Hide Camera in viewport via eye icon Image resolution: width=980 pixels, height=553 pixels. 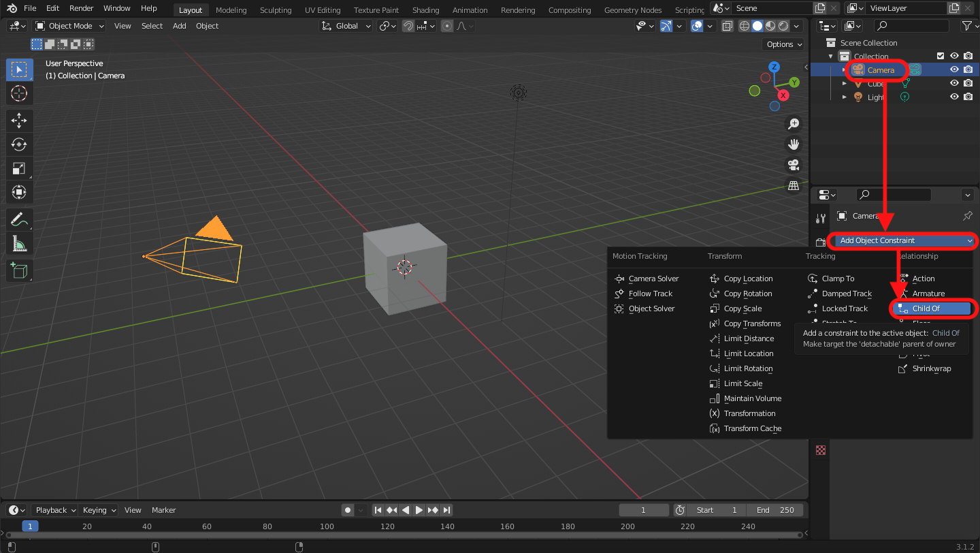pos(954,69)
